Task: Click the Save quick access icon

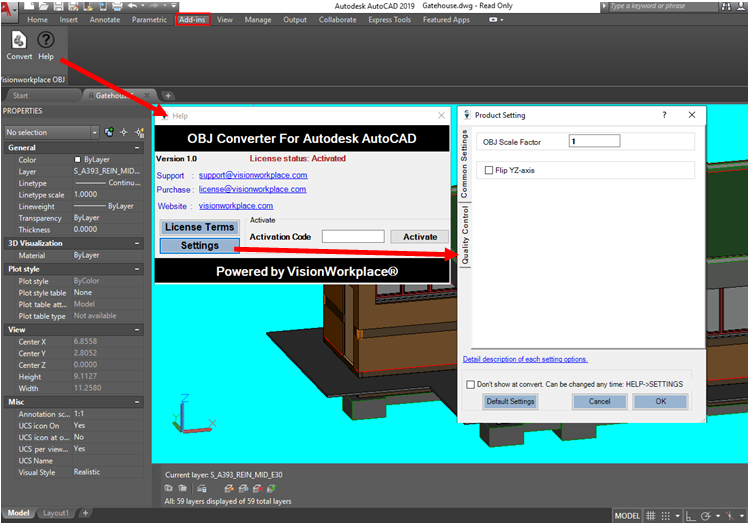Action: click(x=59, y=7)
